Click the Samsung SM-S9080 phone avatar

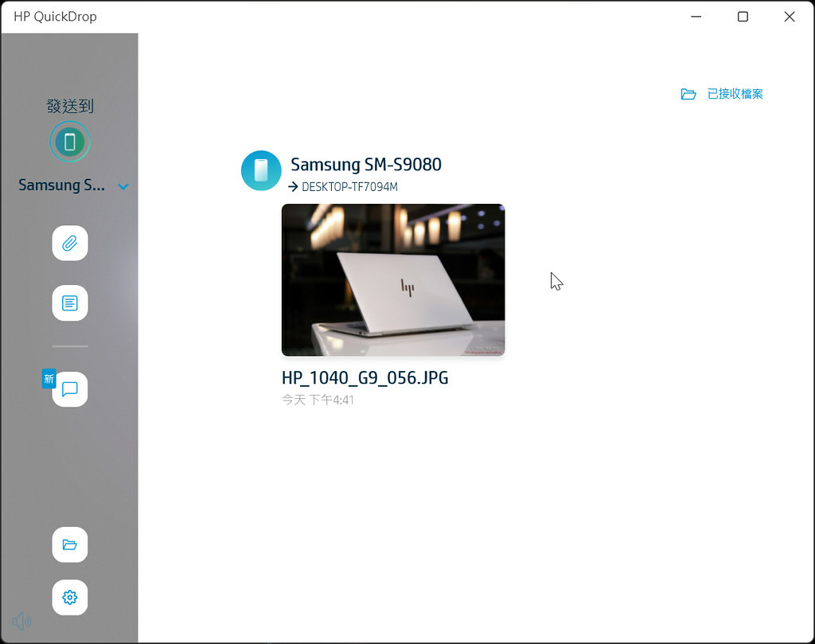coord(261,170)
